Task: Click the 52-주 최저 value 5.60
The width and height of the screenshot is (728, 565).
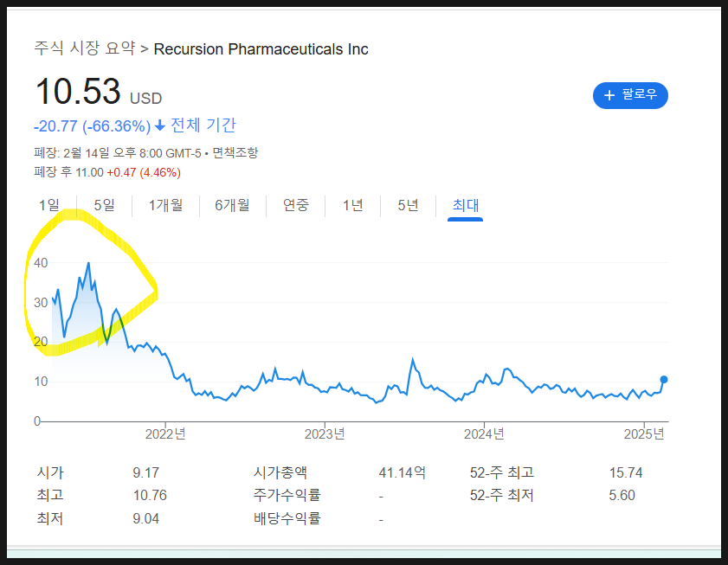Action: click(x=622, y=496)
